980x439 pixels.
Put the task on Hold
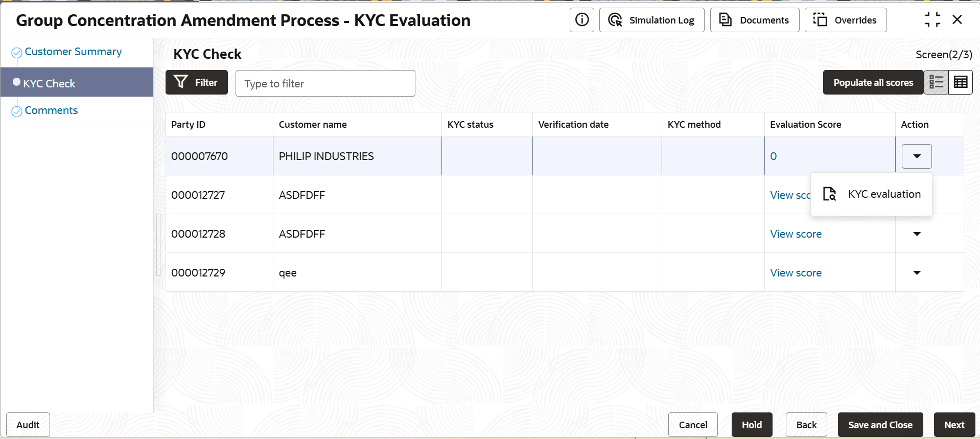pos(752,425)
